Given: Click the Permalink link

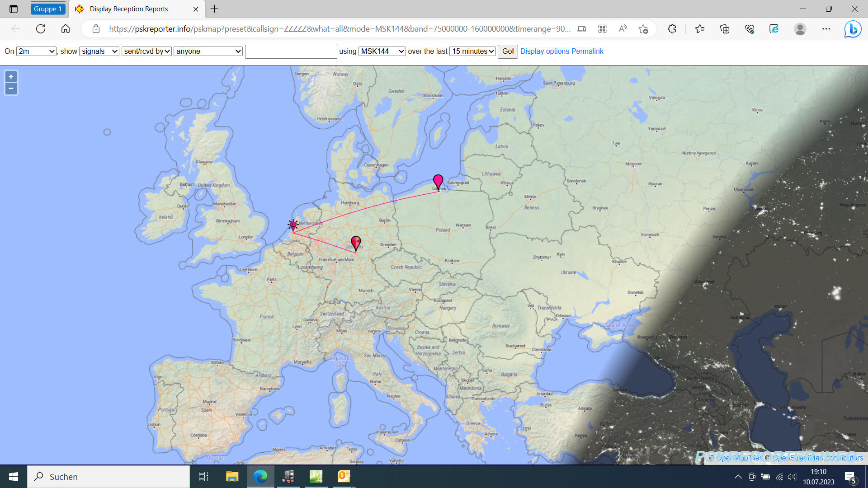Looking at the screenshot, I should click(x=587, y=52).
